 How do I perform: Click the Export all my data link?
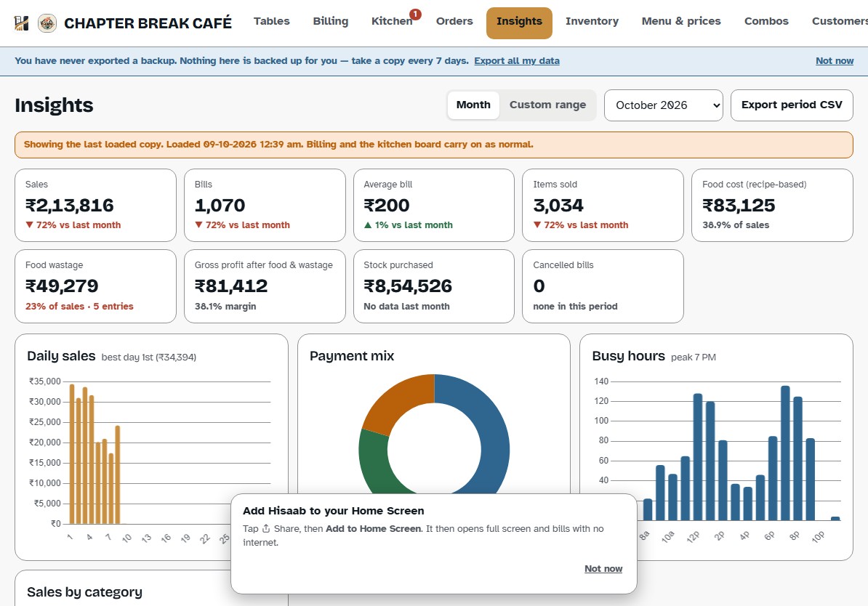click(516, 61)
